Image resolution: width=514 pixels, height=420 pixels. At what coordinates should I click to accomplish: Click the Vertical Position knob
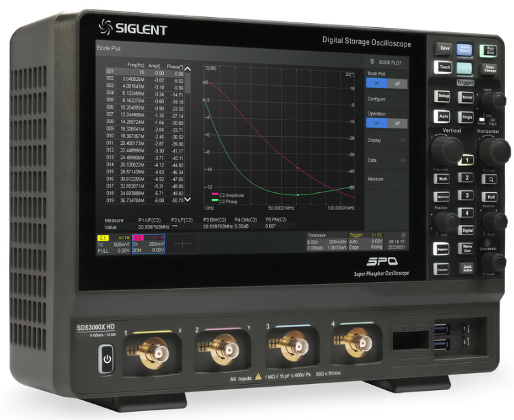(446, 222)
